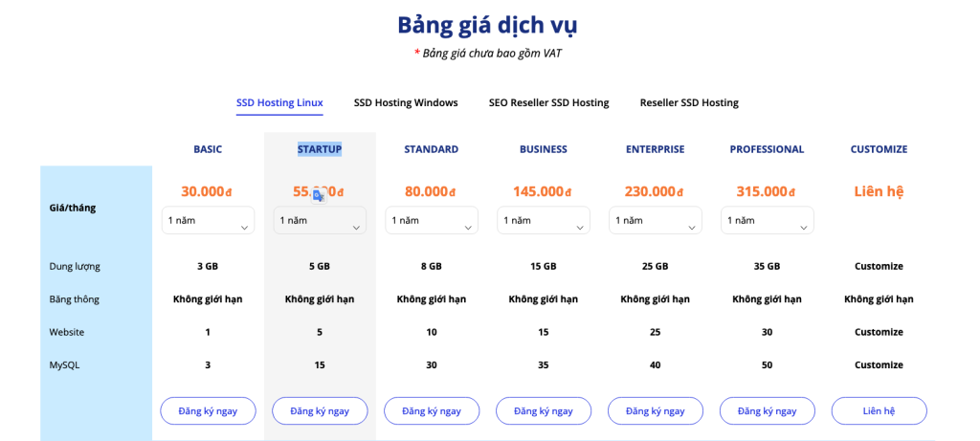Click the highlighted STARTUP column heading
The width and height of the screenshot is (980, 441).
pyautogui.click(x=320, y=149)
